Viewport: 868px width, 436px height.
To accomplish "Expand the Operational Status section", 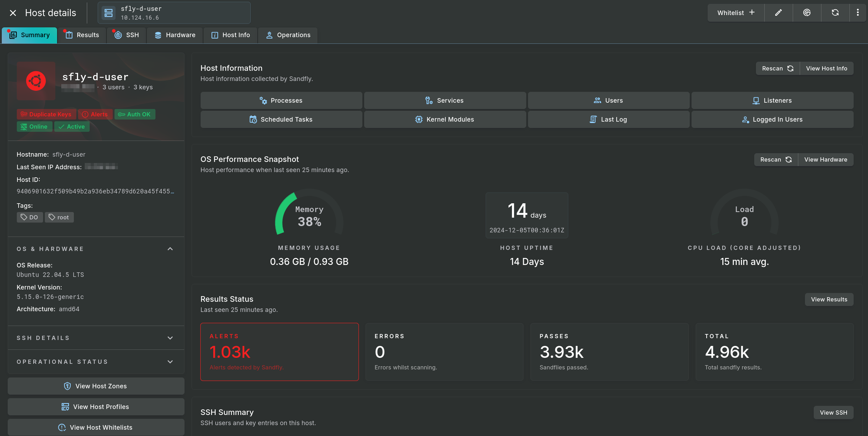I will tap(96, 362).
